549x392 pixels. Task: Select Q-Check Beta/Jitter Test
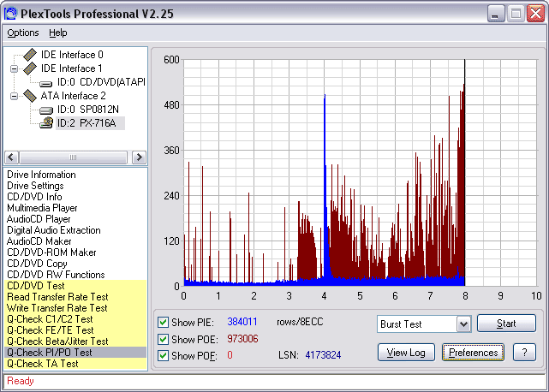pos(75,342)
